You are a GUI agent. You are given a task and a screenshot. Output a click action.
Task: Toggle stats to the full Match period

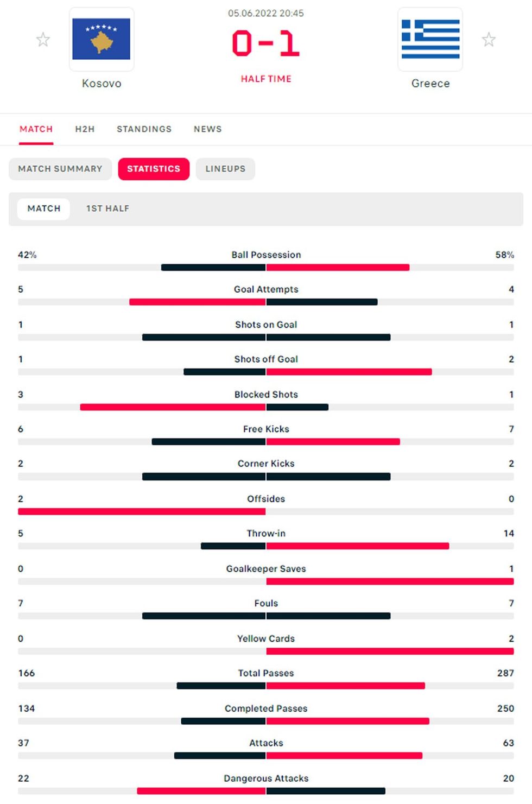click(x=44, y=208)
